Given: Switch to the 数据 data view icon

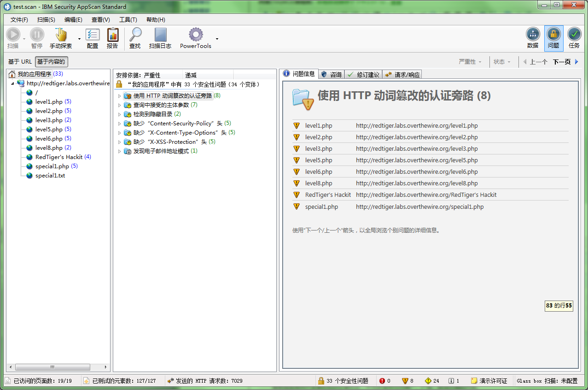Looking at the screenshot, I should point(533,34).
